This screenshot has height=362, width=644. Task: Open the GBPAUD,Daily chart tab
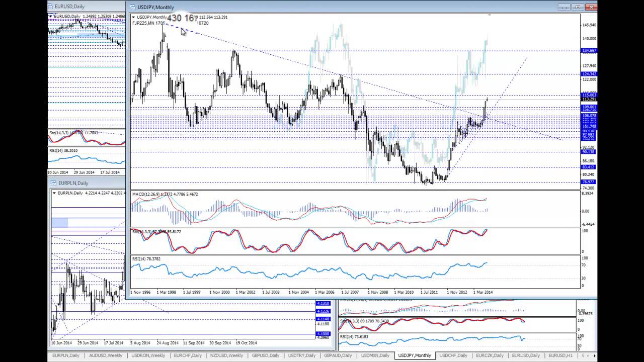pyautogui.click(x=338, y=355)
